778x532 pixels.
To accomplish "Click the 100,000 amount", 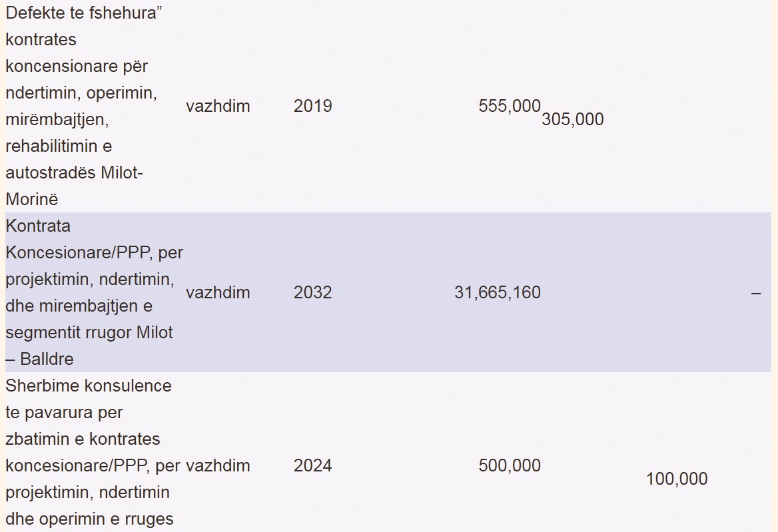I will click(x=677, y=479).
